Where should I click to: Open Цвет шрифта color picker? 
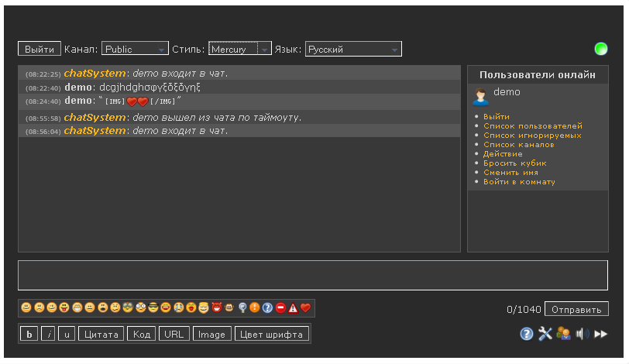click(x=272, y=334)
